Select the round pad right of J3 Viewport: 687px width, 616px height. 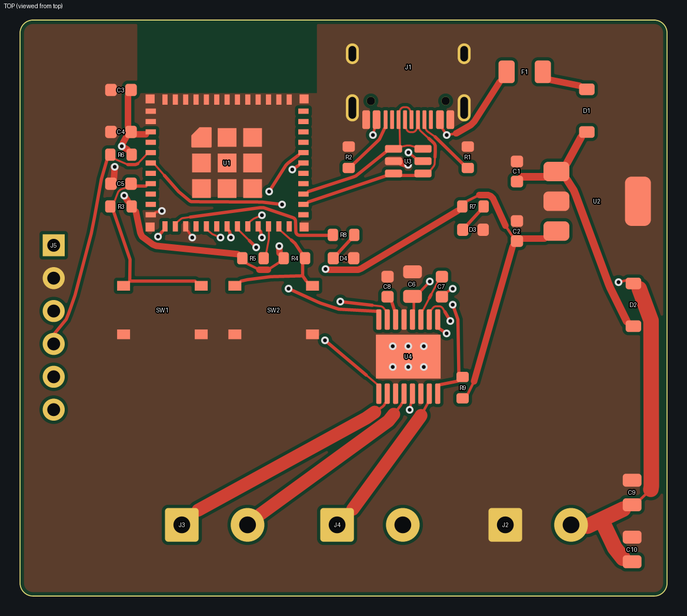click(x=248, y=525)
